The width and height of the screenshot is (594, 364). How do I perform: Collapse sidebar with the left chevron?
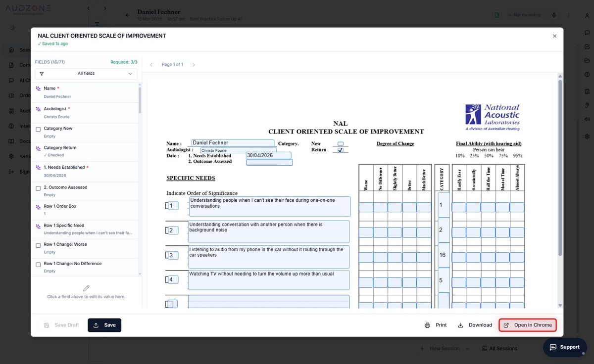[x=88, y=8]
